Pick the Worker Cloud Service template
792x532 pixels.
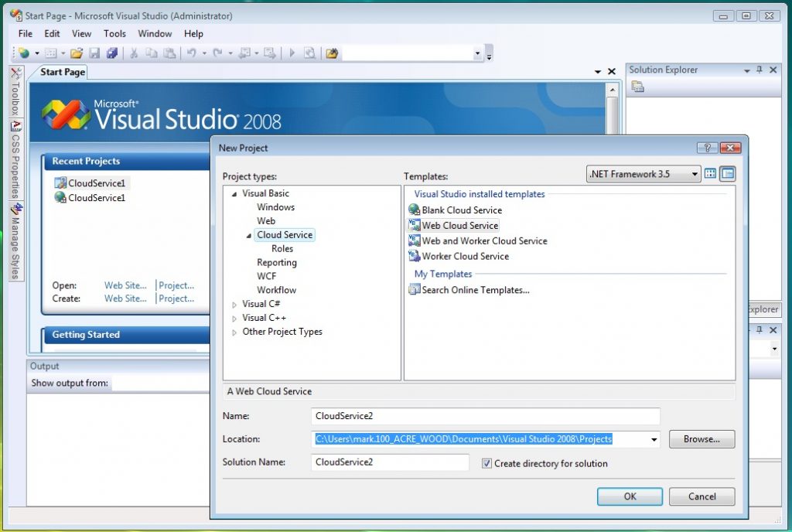[465, 257]
